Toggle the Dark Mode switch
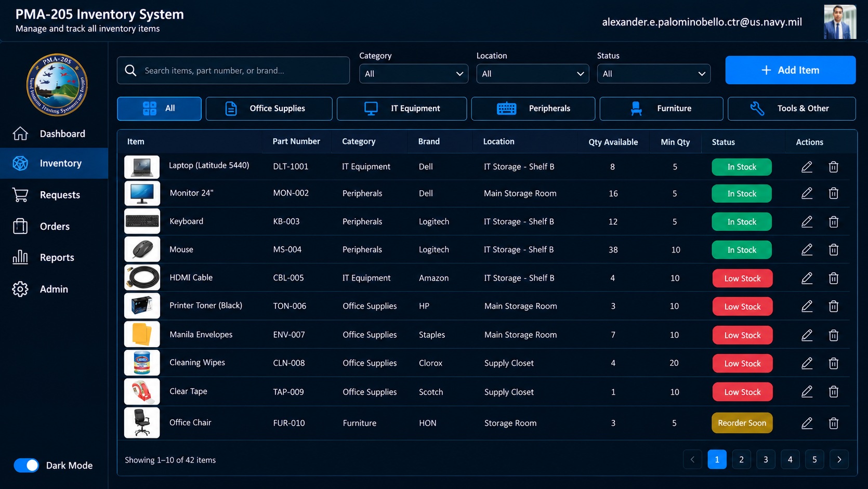 pos(26,465)
